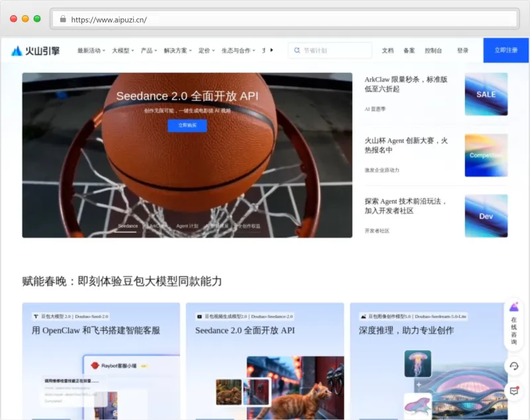
Task: Expand the 解决方案 menu
Action: (178, 50)
